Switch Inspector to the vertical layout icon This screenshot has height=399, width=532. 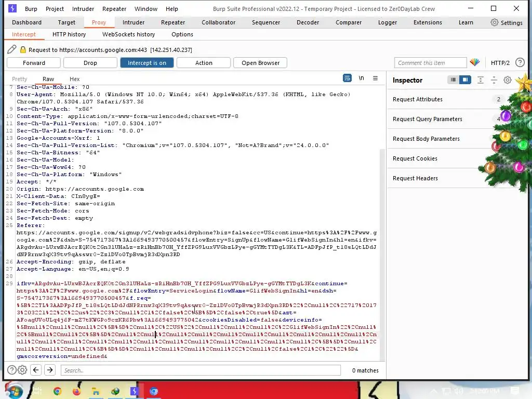click(x=465, y=79)
